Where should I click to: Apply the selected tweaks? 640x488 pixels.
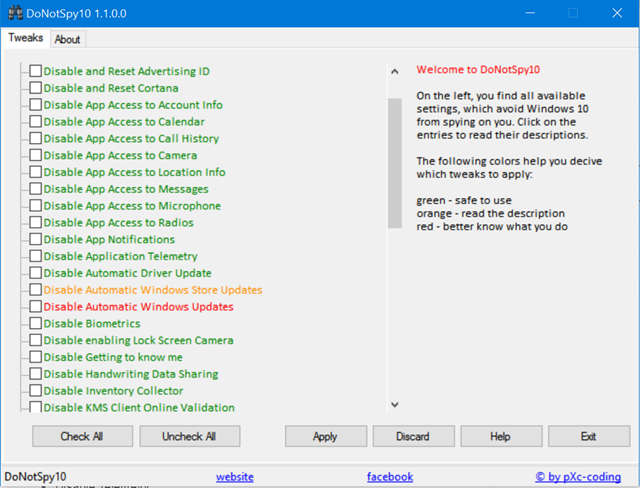coord(326,436)
